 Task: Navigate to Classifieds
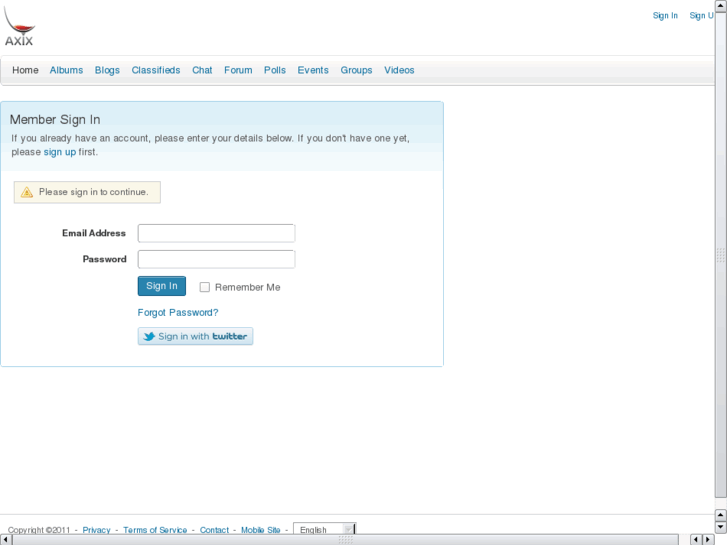tap(156, 70)
